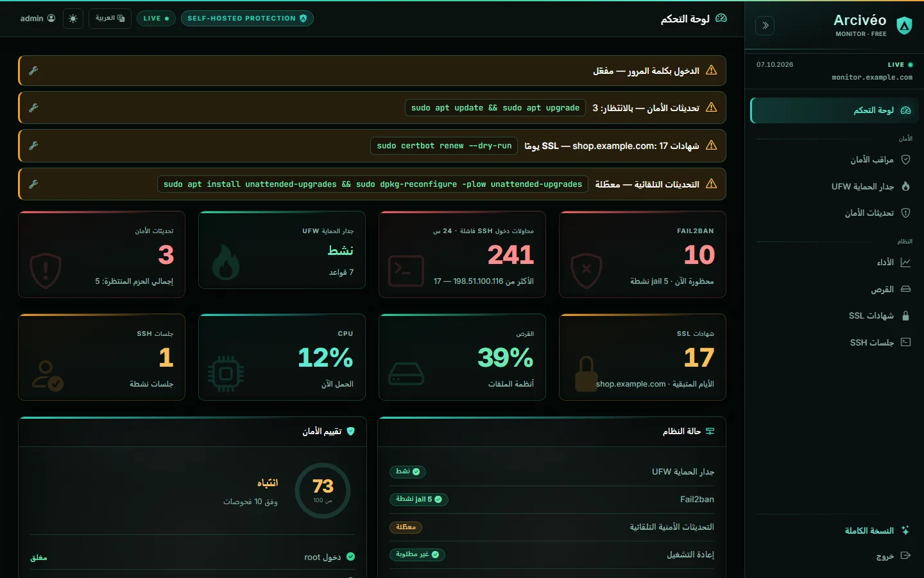Image resolution: width=924 pixels, height=578 pixels.
Task: Open the لوحة التحكم dashboard sidebar item
Action: (834, 110)
